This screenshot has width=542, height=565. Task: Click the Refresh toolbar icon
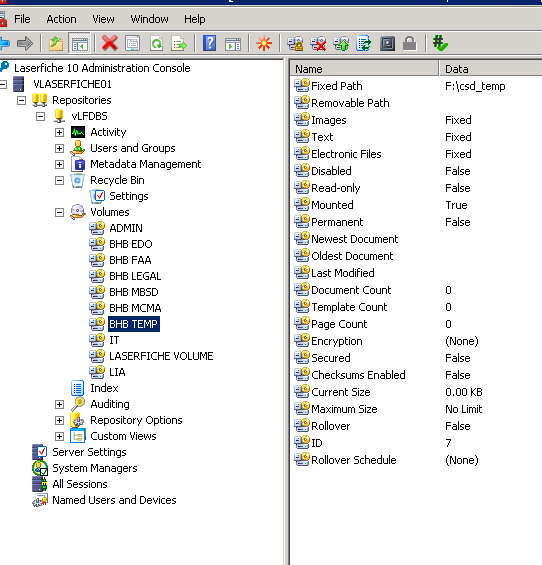point(156,44)
